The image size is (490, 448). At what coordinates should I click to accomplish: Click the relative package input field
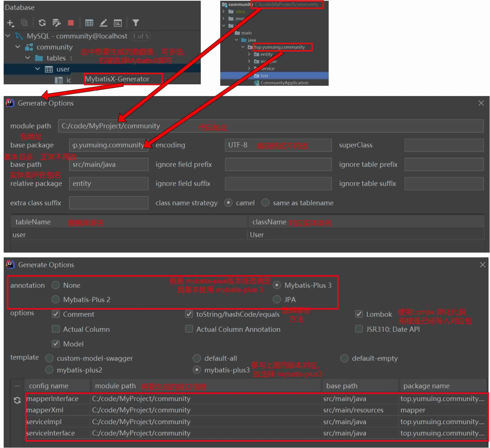point(109,183)
